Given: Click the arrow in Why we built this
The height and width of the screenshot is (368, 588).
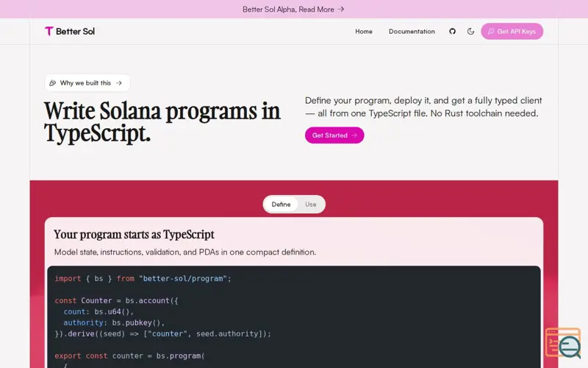Looking at the screenshot, I should (119, 83).
